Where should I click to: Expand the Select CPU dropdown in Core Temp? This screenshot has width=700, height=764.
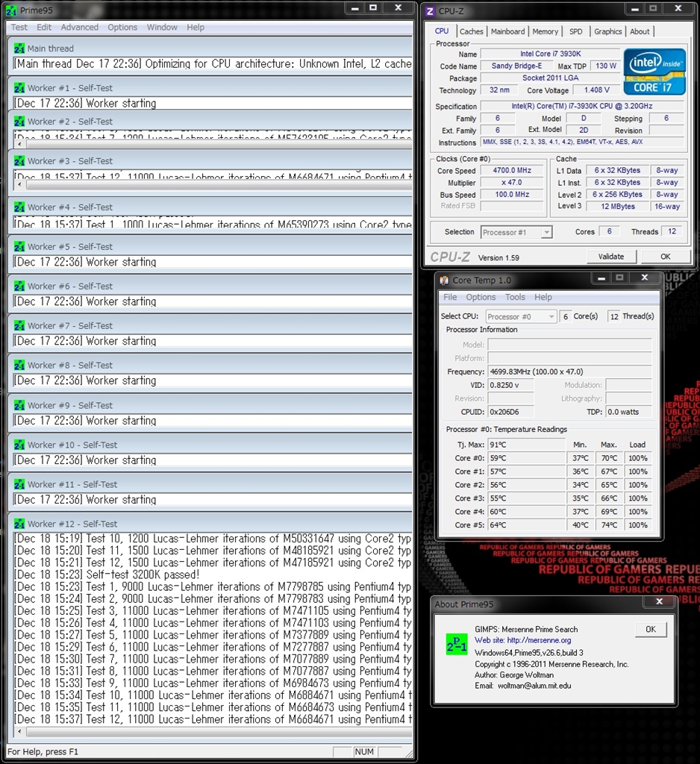[521, 316]
